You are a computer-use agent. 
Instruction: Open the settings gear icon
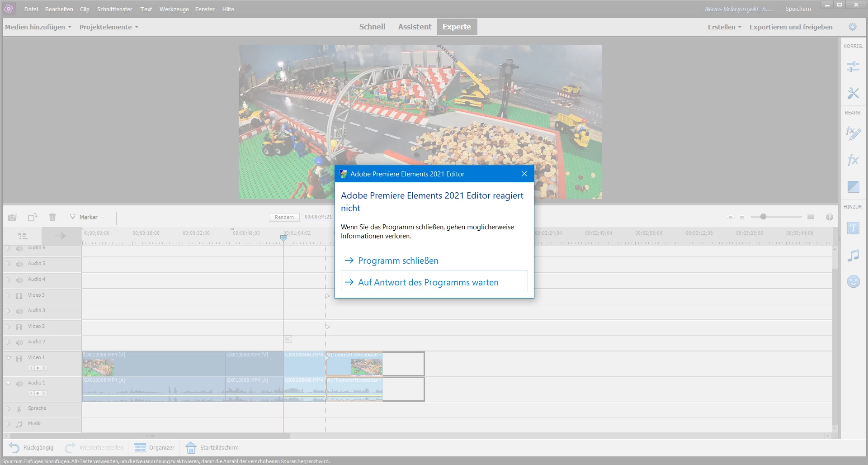853,27
